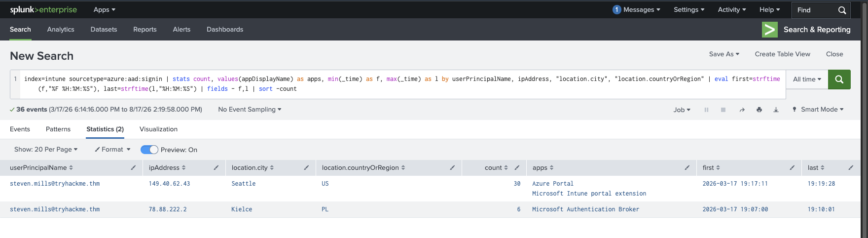The height and width of the screenshot is (238, 868).
Task: Select the Statistics (2) tab
Action: (105, 129)
